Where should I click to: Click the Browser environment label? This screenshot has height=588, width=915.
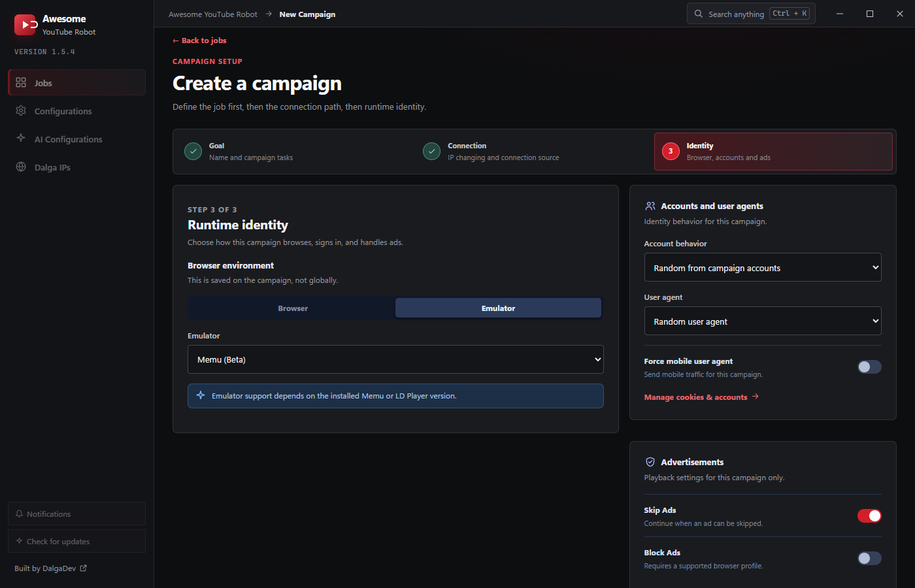click(x=231, y=265)
